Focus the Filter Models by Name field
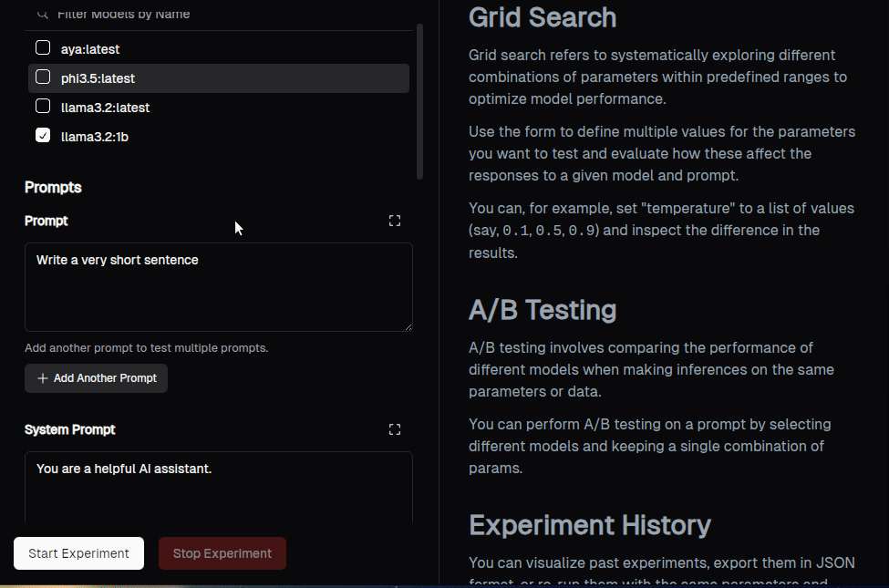 [x=219, y=15]
